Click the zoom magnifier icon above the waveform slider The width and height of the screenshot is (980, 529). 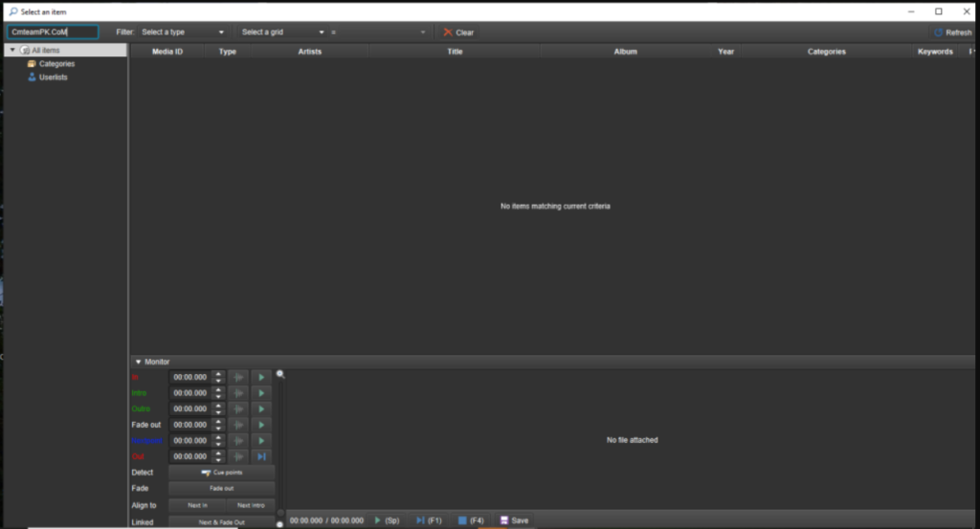tap(280, 375)
